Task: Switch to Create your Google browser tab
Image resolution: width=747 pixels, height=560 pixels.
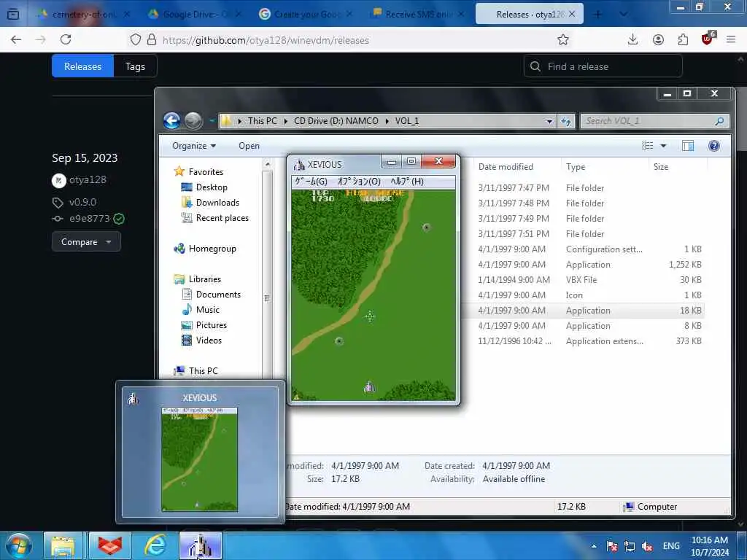Action: (x=306, y=15)
